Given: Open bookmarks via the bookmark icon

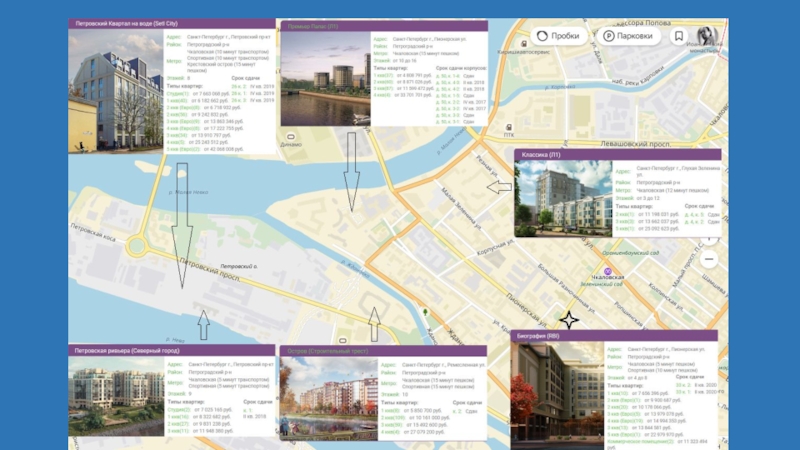Looking at the screenshot, I should 679,36.
